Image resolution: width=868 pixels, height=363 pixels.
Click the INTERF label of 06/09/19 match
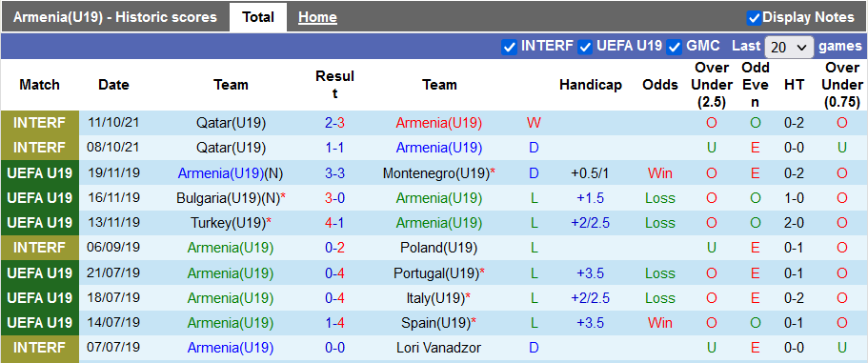39,248
